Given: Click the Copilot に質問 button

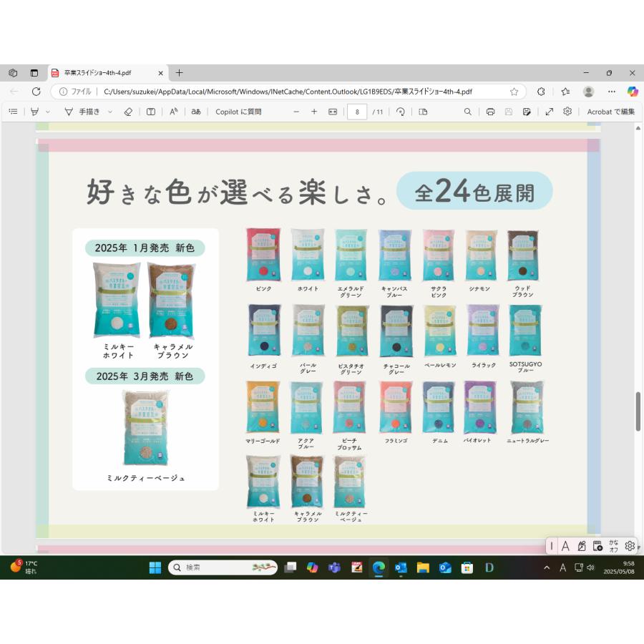Looking at the screenshot, I should pos(238,112).
